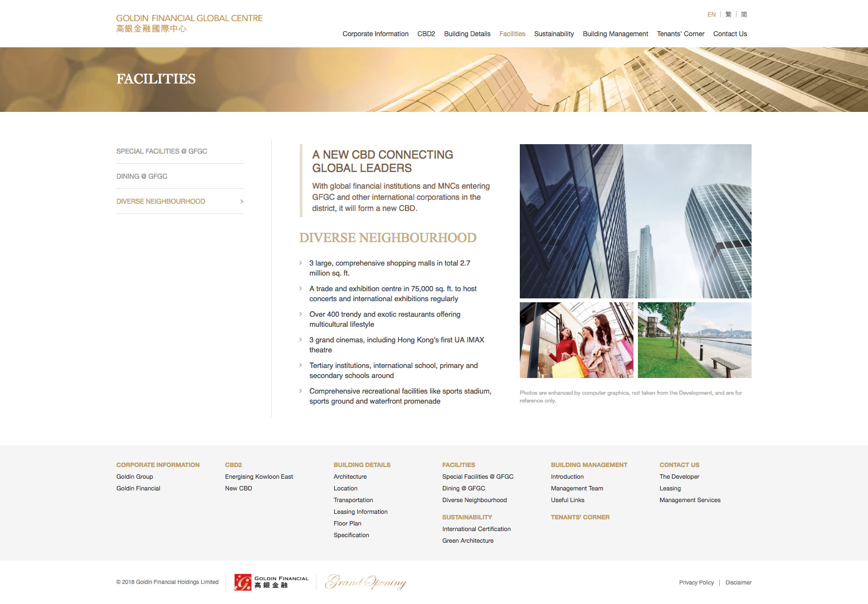Click footer heading Building Management
This screenshot has width=868, height=604.
pos(589,465)
